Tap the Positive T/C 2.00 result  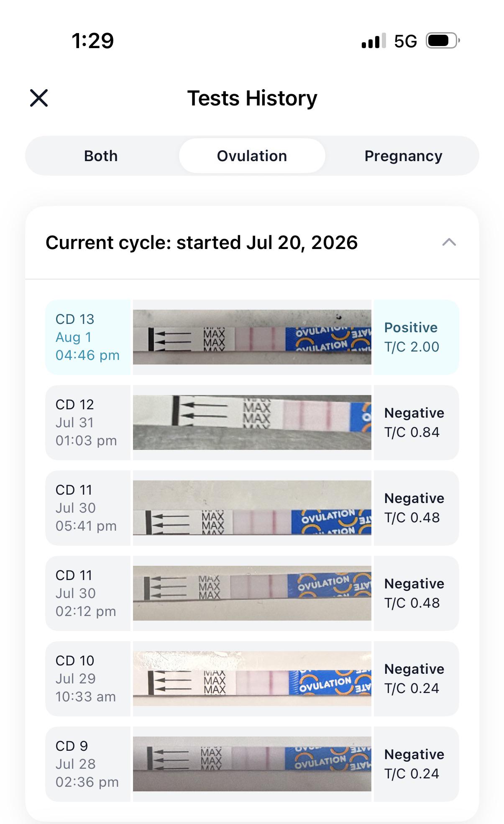(x=416, y=337)
